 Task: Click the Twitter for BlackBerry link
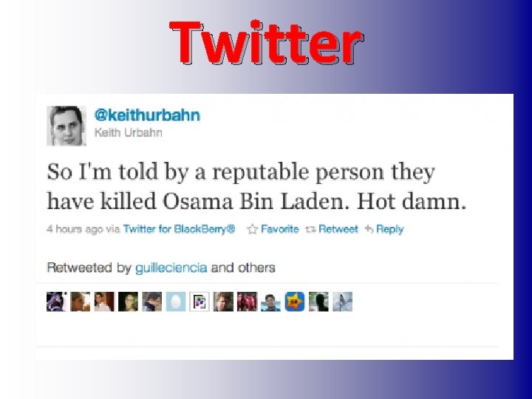tap(179, 229)
